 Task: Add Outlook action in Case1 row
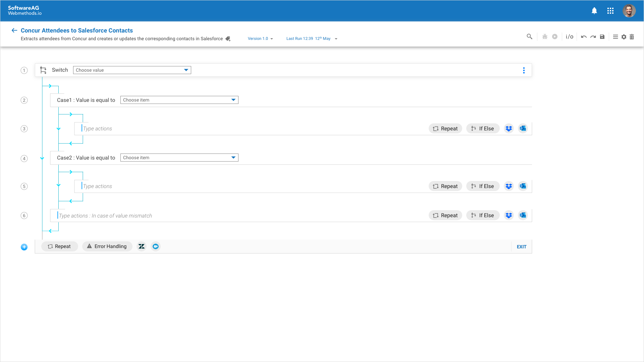pyautogui.click(x=523, y=128)
